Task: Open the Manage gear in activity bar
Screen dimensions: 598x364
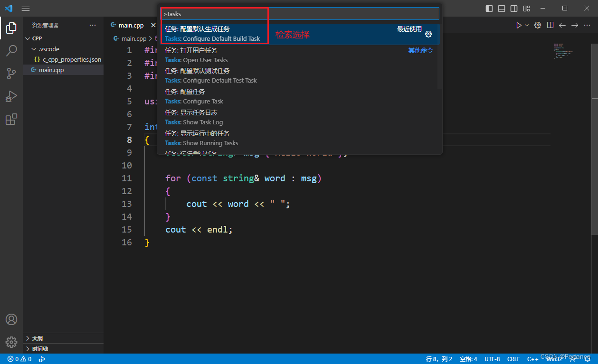Action: 11,342
